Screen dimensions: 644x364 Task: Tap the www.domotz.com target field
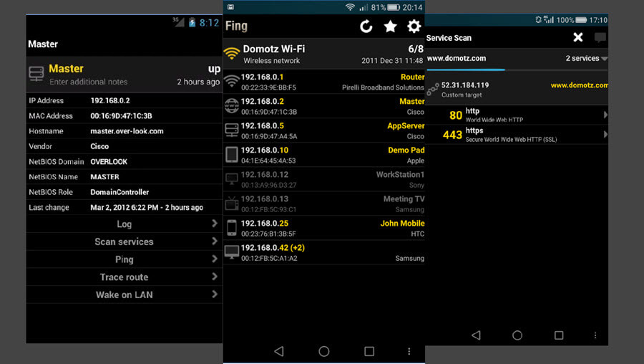pos(457,59)
